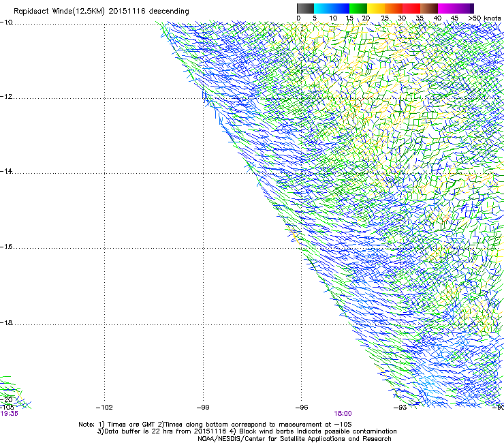Click the red 30-35 knots swatch
Viewport: 504px width, 443px height.
[x=411, y=8]
